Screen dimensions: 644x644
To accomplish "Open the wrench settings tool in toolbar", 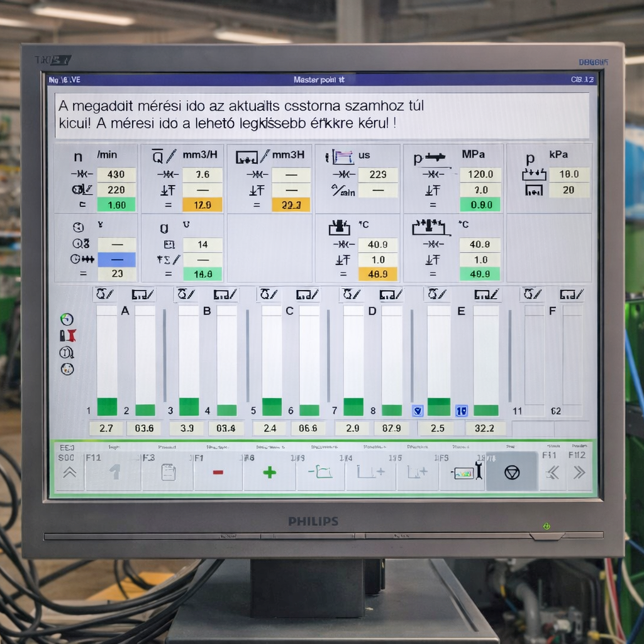I will [469, 472].
